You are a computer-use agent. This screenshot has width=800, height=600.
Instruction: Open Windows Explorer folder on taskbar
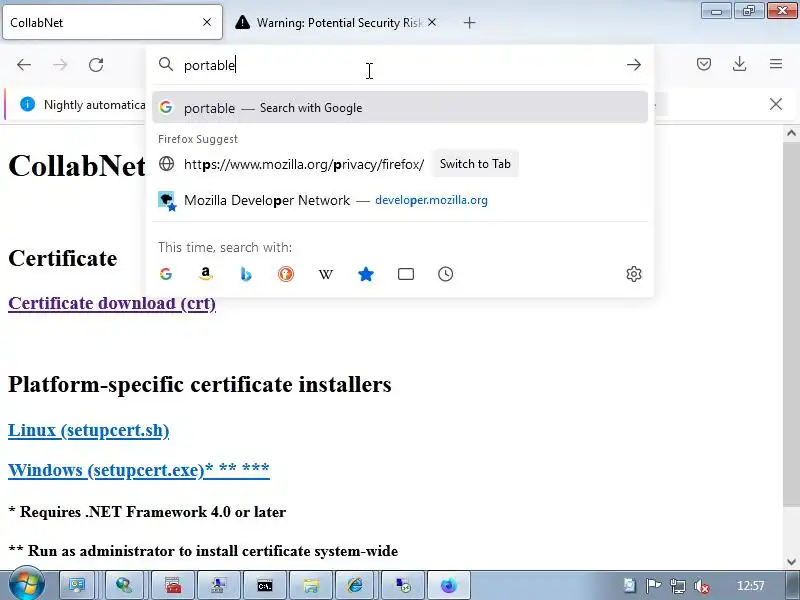[311, 586]
